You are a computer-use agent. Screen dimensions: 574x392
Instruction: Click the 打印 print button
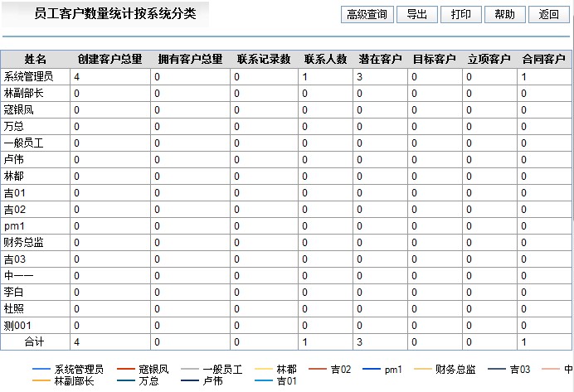pos(460,15)
